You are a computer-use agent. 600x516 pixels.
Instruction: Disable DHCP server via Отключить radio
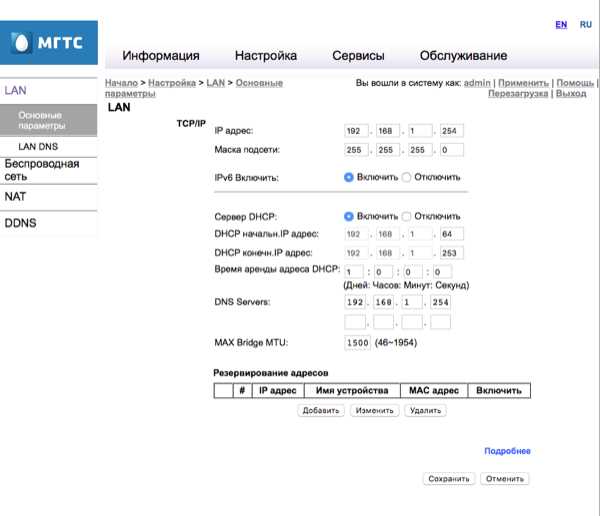(406, 216)
